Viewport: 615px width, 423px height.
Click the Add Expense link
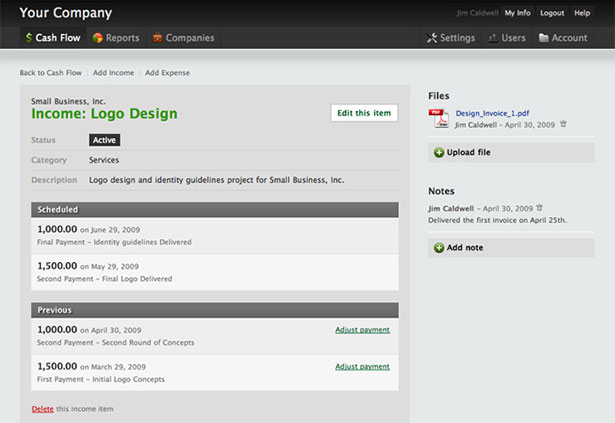click(x=167, y=73)
